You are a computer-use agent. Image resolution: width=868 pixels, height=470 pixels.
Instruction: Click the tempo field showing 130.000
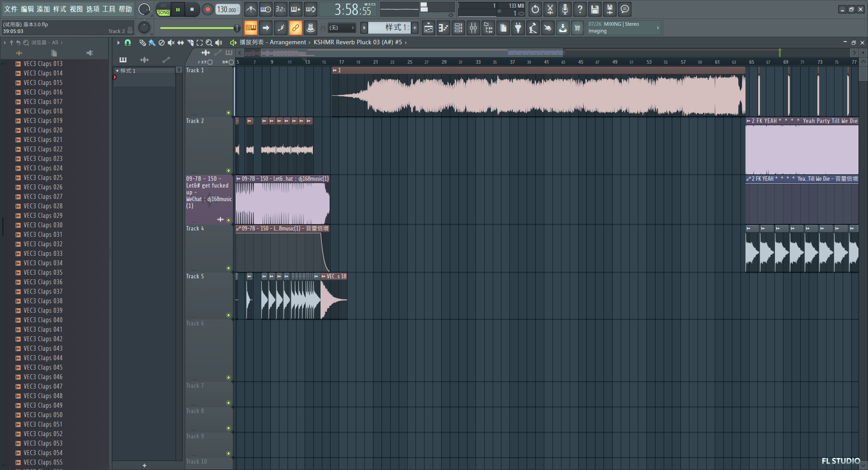(228, 9)
